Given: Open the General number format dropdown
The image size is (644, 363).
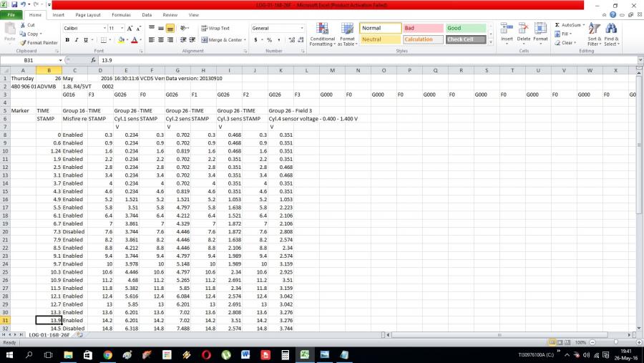Looking at the screenshot, I should 302,28.
